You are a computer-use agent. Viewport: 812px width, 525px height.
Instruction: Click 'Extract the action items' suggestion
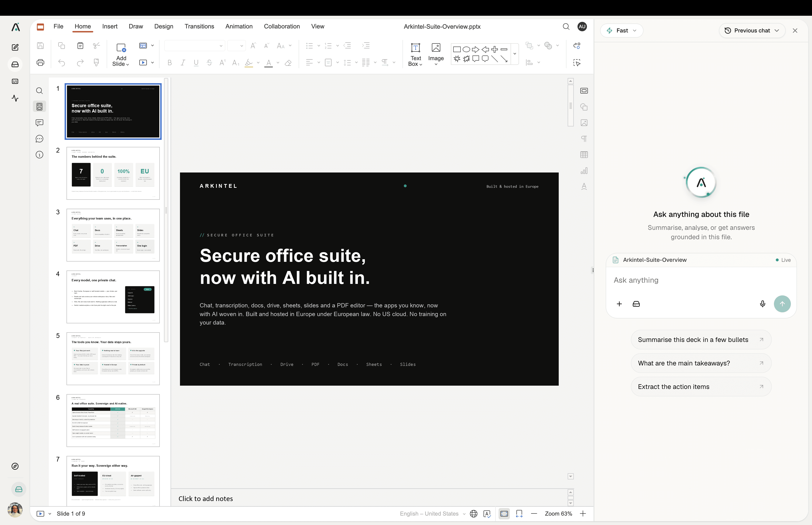701,387
